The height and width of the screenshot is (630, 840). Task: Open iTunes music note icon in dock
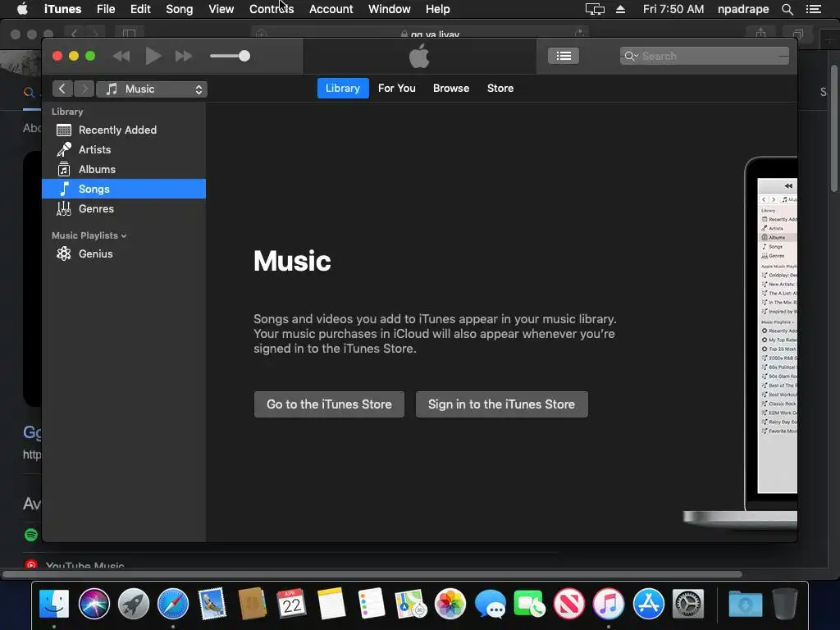pyautogui.click(x=609, y=604)
